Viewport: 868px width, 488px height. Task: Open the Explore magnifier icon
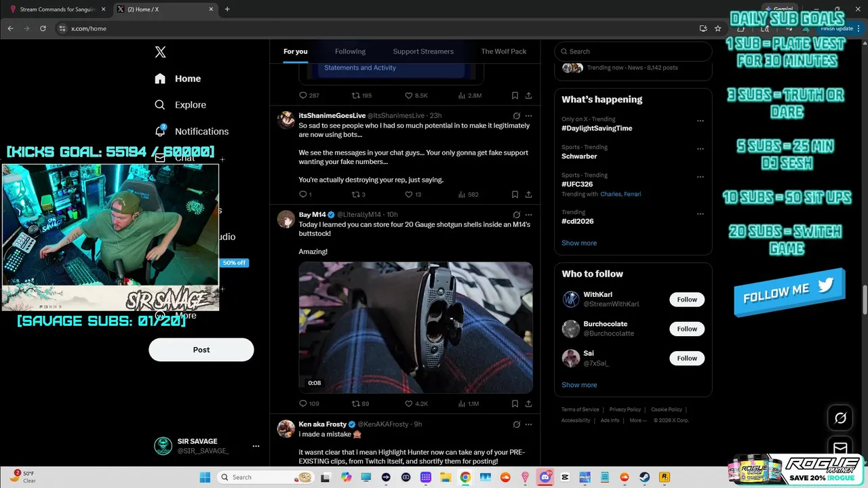click(160, 105)
